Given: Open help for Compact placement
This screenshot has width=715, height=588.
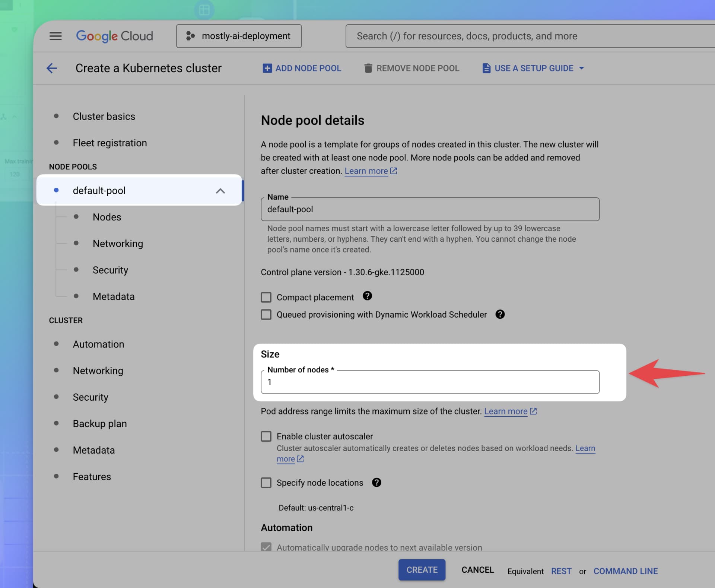Looking at the screenshot, I should coord(367,296).
